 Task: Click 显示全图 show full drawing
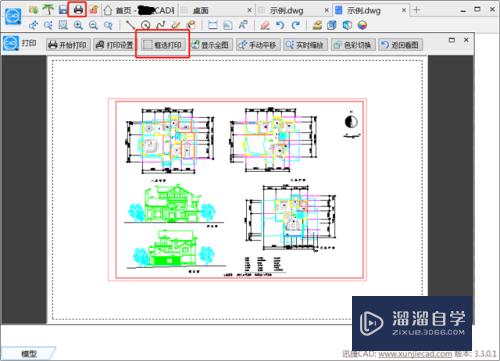[211, 45]
